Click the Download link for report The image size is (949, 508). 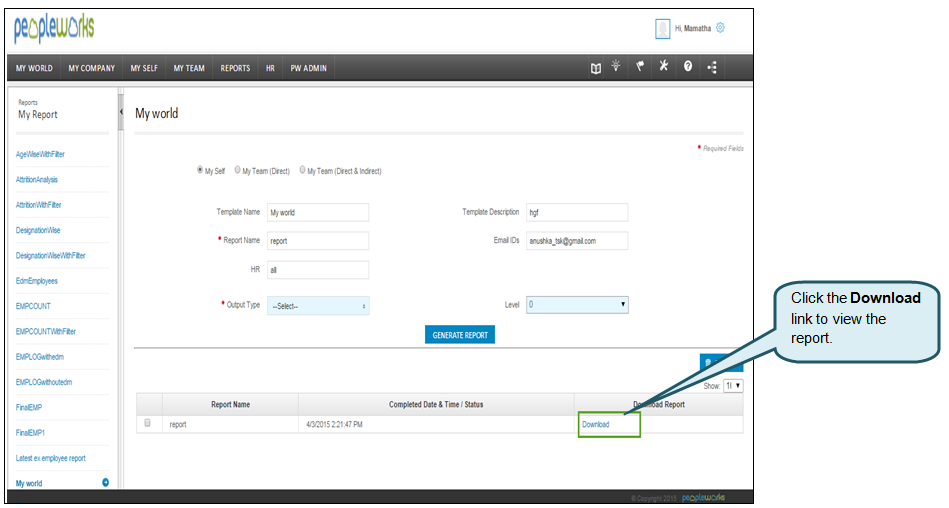pyautogui.click(x=595, y=425)
